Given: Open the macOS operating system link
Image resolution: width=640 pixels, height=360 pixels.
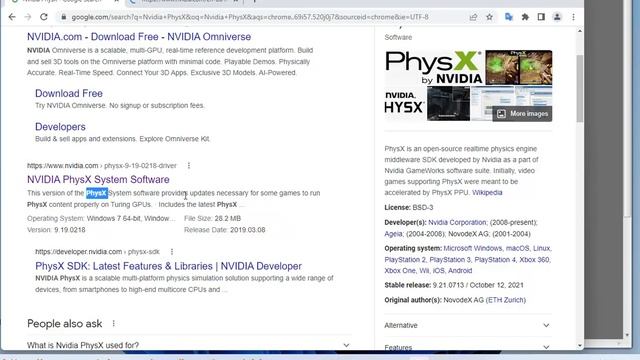Looking at the screenshot, I should click(517, 248).
